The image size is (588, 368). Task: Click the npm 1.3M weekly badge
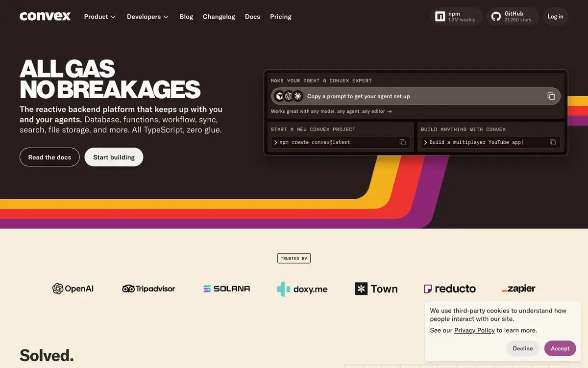point(456,17)
